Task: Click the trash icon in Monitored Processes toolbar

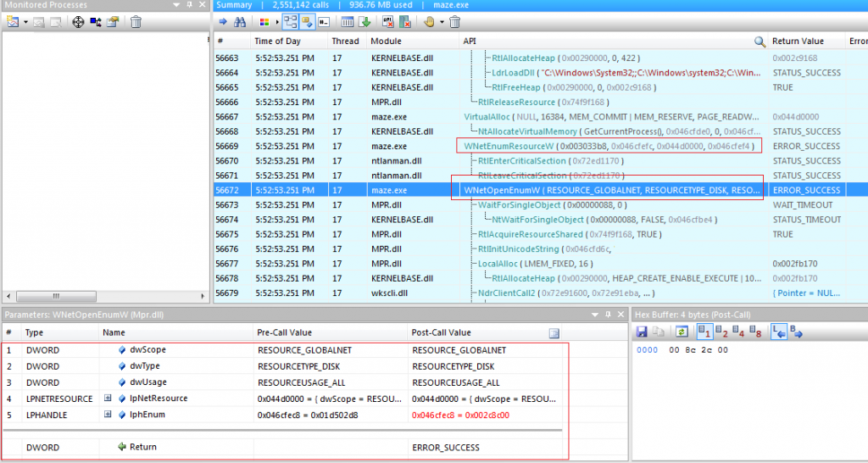Action: pyautogui.click(x=136, y=22)
